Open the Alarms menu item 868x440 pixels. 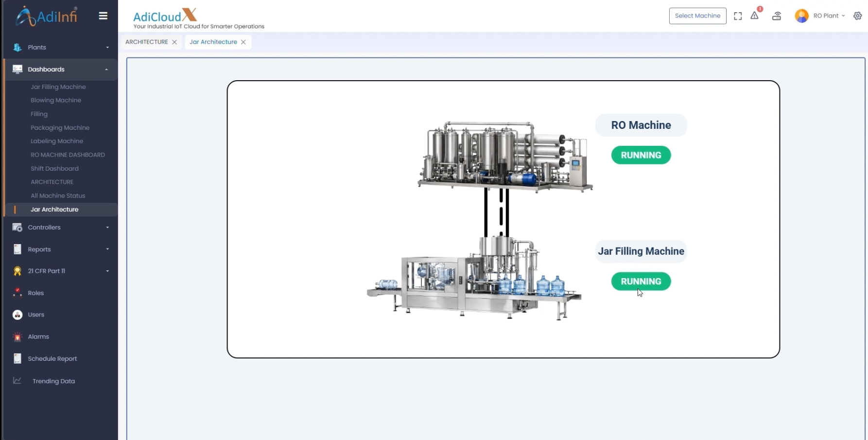pos(38,337)
